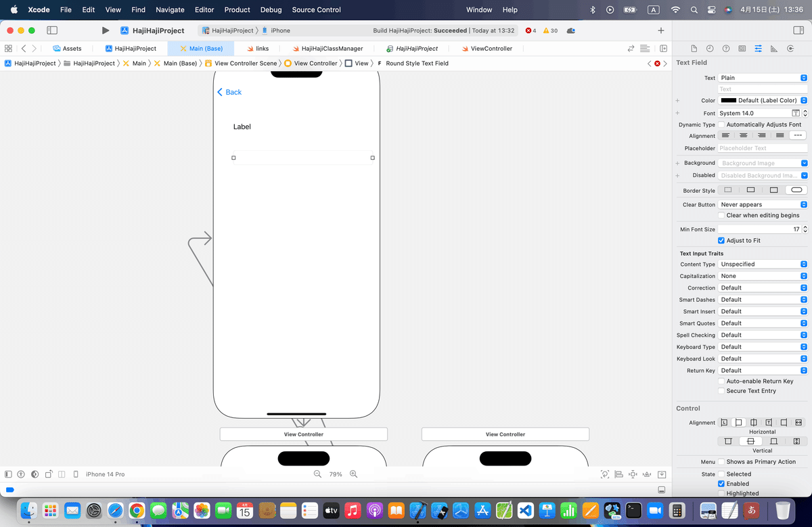The width and height of the screenshot is (812, 527).
Task: Click the Update Frames button
Action: 604,474
